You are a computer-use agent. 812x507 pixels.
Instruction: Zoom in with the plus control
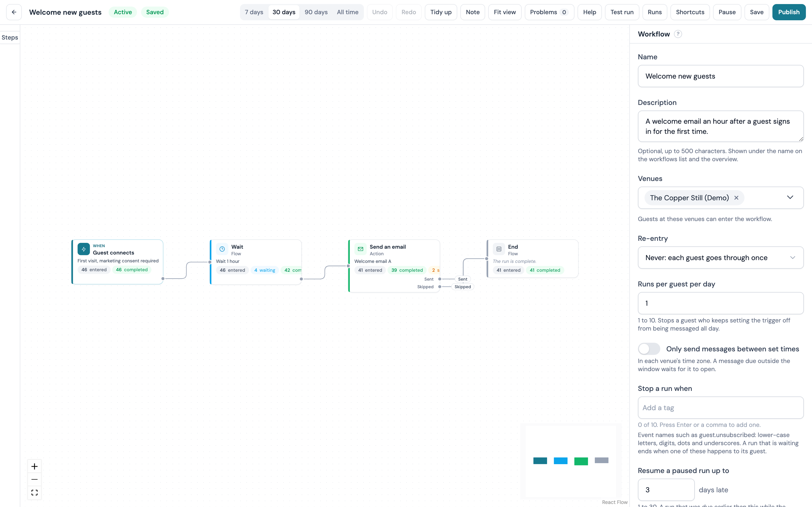pyautogui.click(x=34, y=466)
